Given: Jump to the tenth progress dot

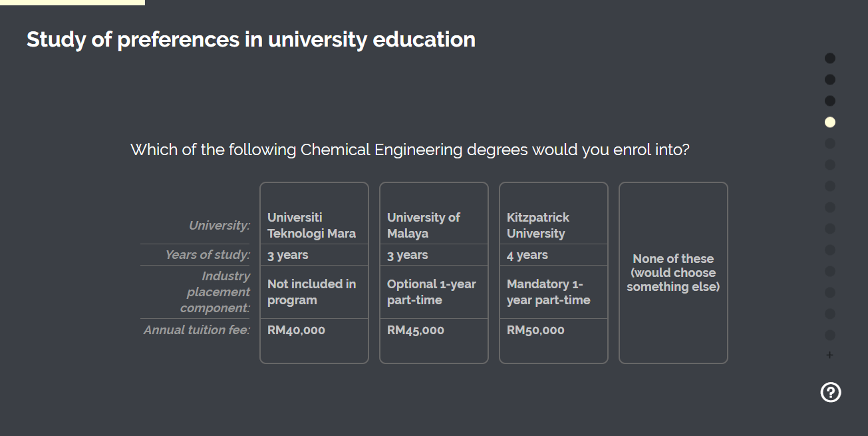Looking at the screenshot, I should coord(830,250).
